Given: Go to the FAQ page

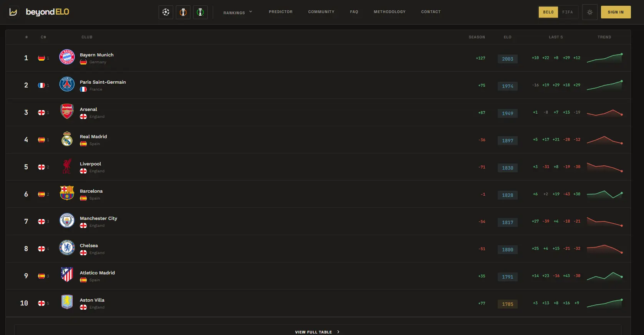Looking at the screenshot, I should pyautogui.click(x=354, y=12).
